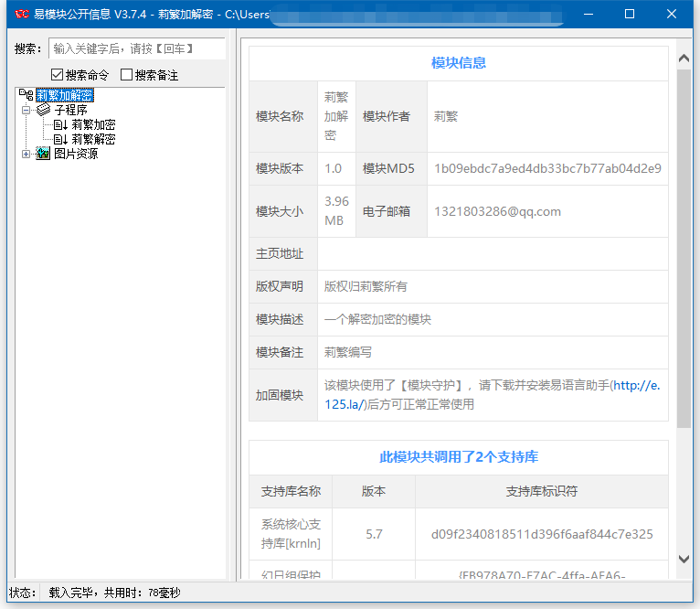
Task: Click the 模块信息 heading
Action: (x=459, y=63)
